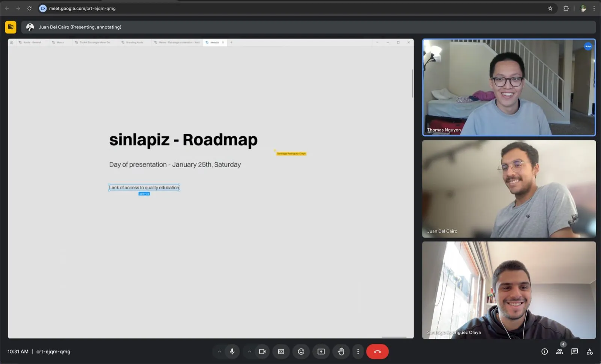Click the yellow annotation tool icon
The height and width of the screenshot is (364, 601).
(x=11, y=27)
